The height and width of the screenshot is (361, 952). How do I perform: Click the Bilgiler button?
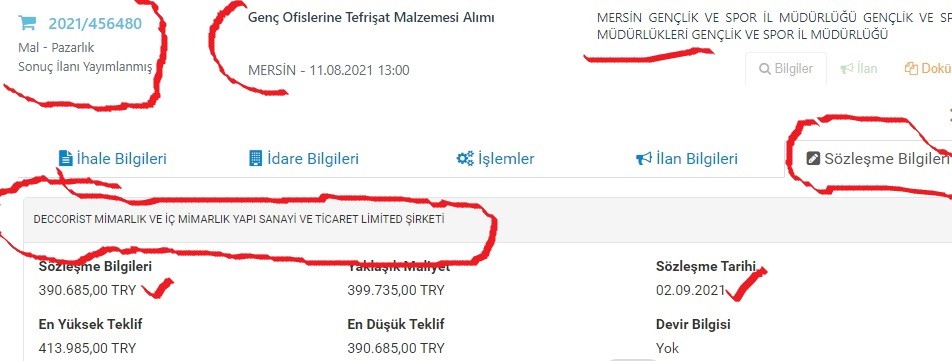(786, 69)
